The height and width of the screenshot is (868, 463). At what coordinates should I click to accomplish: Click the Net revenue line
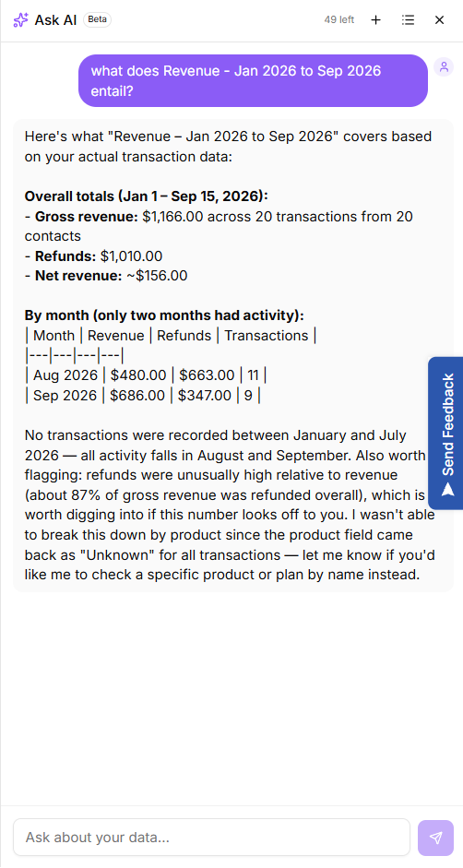click(x=106, y=276)
